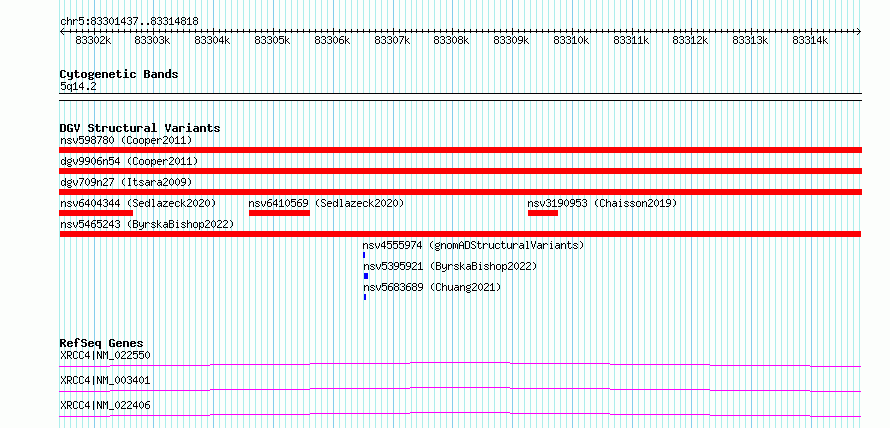890x428 pixels.
Task: Click the 83309k ruler tick label
Action: (511, 40)
